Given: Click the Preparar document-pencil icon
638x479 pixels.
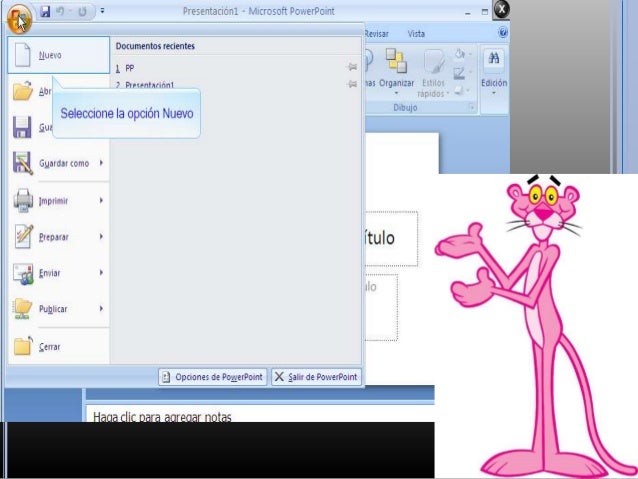Looking at the screenshot, I should tap(23, 236).
